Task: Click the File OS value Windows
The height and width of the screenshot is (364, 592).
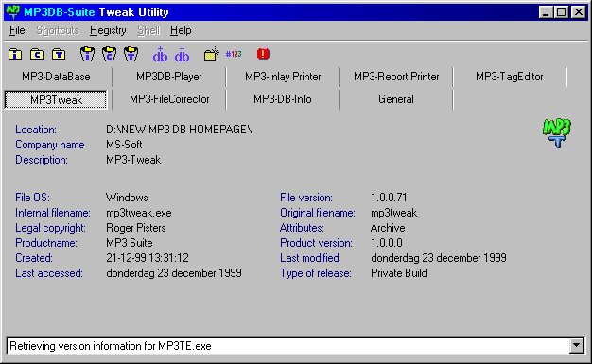Action: [x=127, y=198]
